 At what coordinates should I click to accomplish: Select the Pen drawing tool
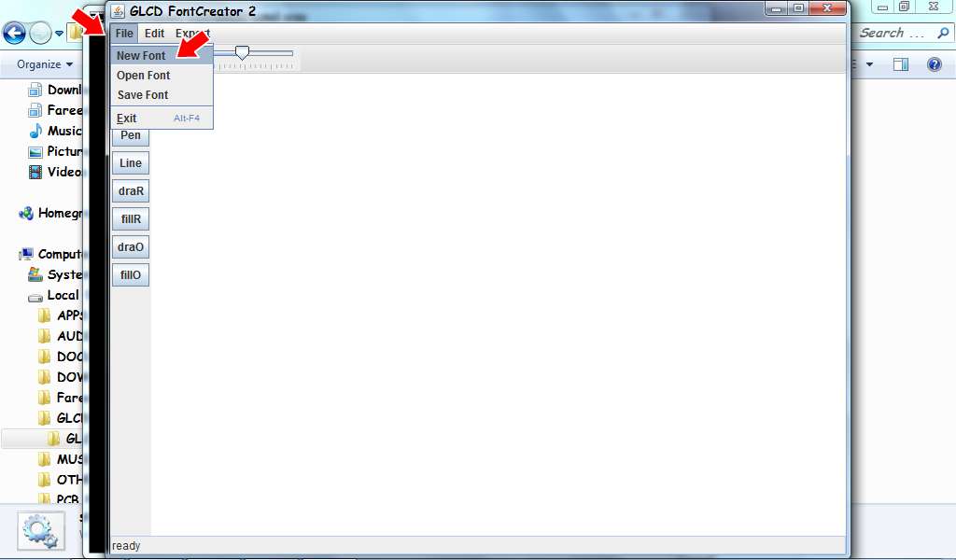(130, 135)
